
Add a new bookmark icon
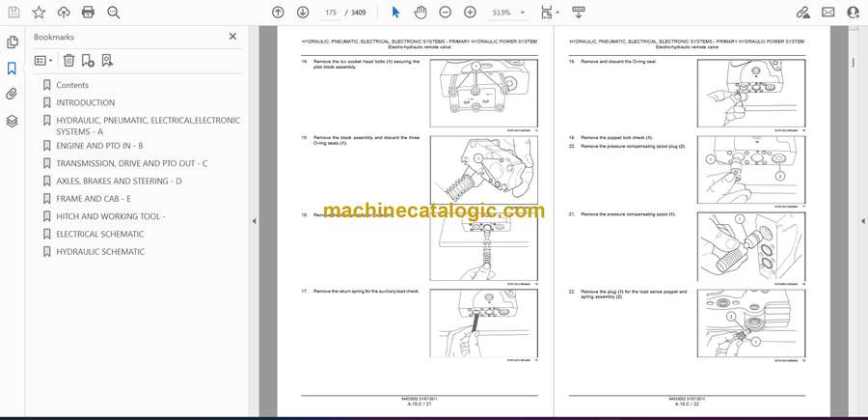[x=88, y=61]
